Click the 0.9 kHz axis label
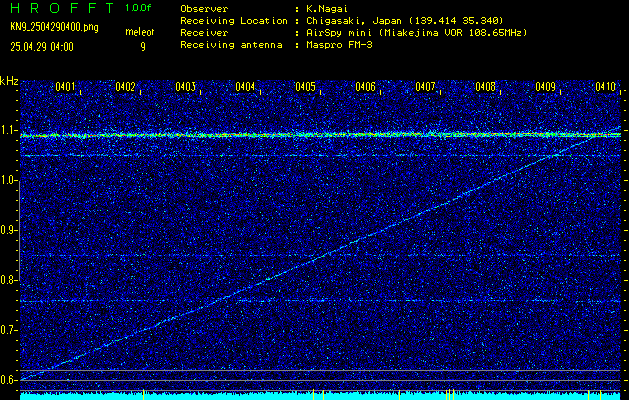 [8, 230]
